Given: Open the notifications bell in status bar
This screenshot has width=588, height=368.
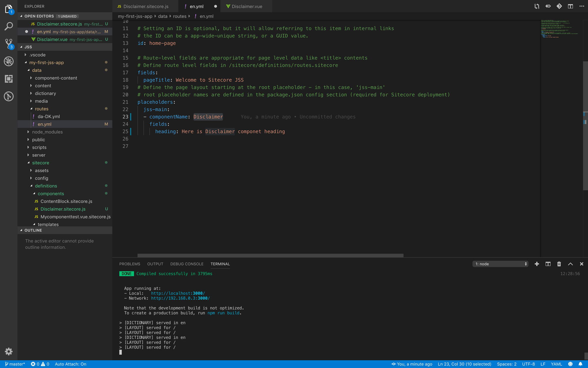Looking at the screenshot, I should 580,364.
